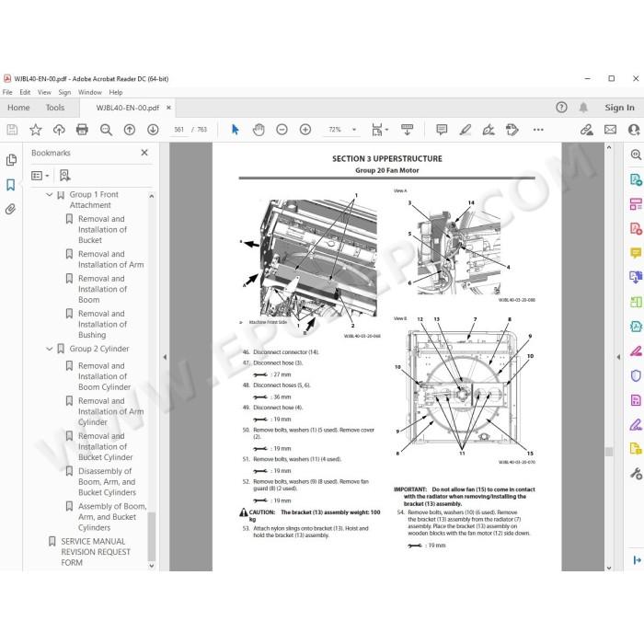Open More Tools wrench in right pane
Image resolution: width=644 pixels, height=644 pixels.
[x=636, y=474]
